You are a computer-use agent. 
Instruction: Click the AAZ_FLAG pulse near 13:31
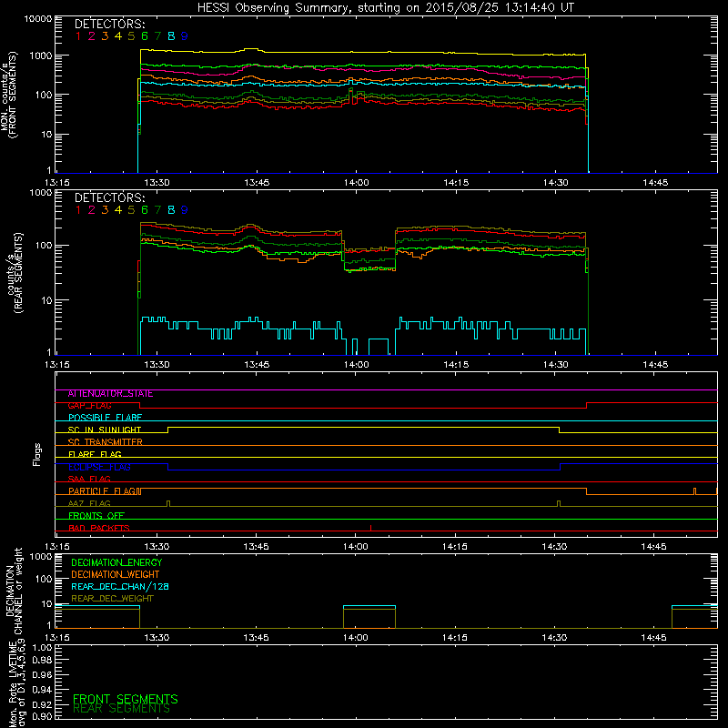168,503
